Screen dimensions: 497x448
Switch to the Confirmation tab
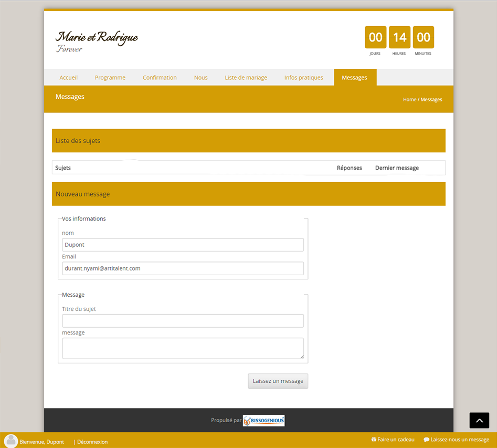click(160, 77)
